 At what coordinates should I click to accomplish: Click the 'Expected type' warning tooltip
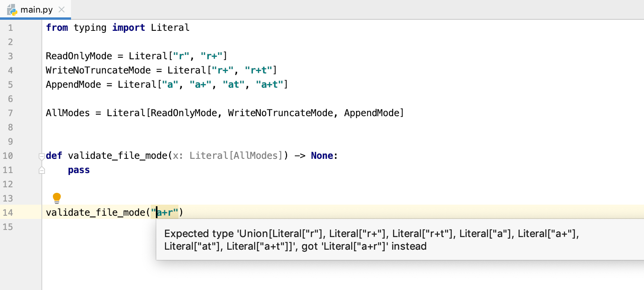coord(400,240)
